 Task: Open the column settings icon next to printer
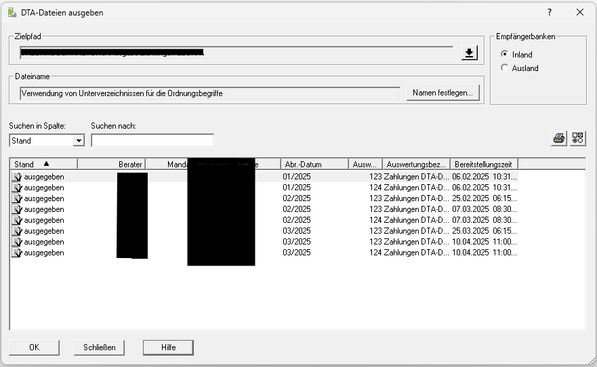coord(578,138)
